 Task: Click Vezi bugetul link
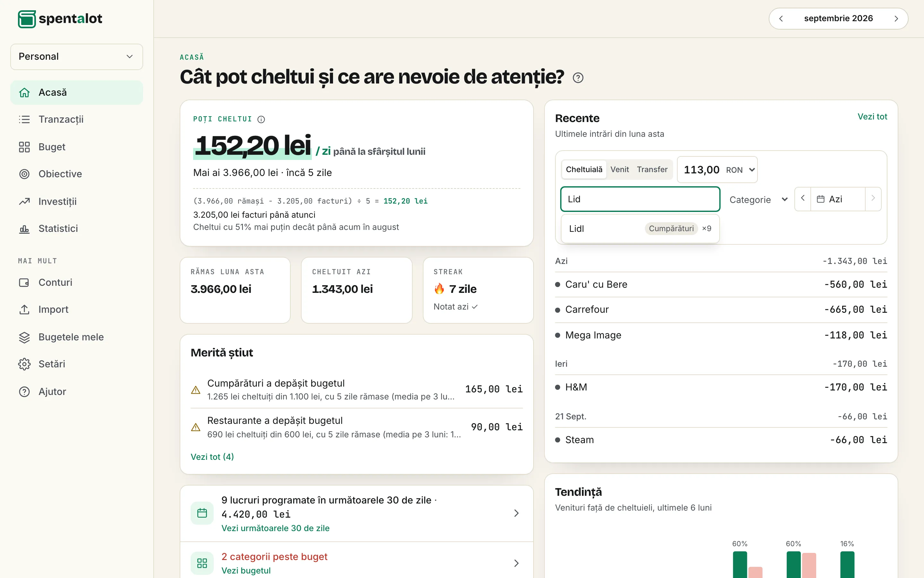click(x=246, y=570)
